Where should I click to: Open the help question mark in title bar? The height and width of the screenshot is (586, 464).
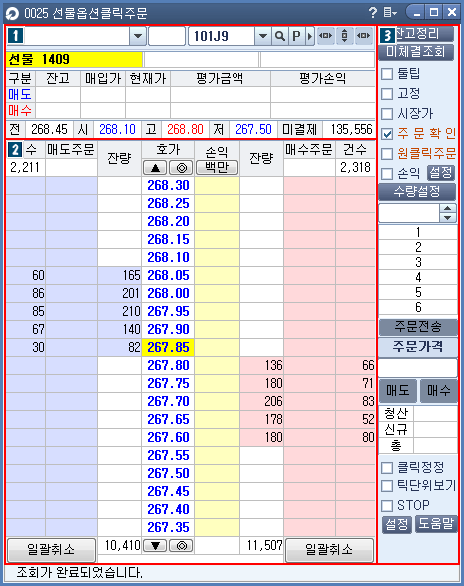coord(372,13)
